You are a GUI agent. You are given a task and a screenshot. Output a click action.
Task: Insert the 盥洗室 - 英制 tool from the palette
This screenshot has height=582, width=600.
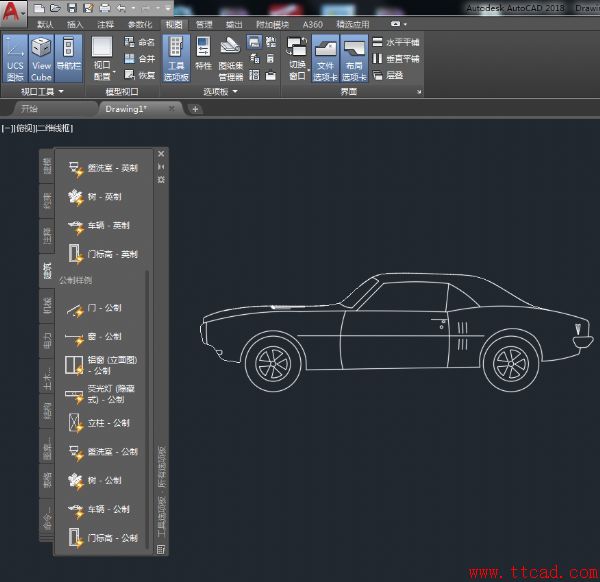coord(103,168)
